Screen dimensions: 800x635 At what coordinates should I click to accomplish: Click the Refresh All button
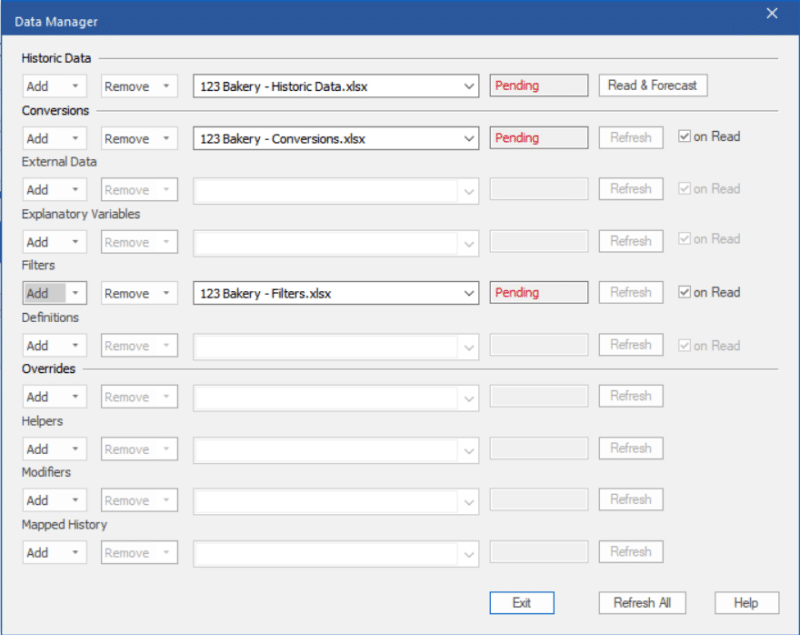coord(642,603)
